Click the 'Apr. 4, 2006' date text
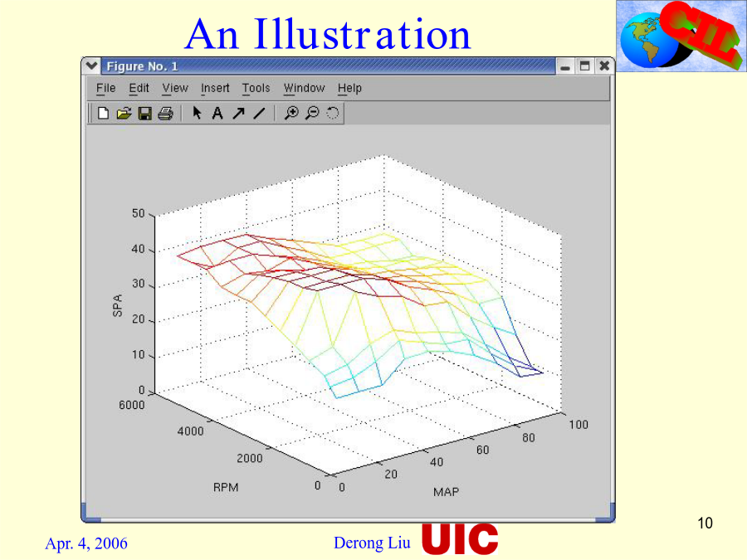The image size is (747, 560). [x=86, y=543]
